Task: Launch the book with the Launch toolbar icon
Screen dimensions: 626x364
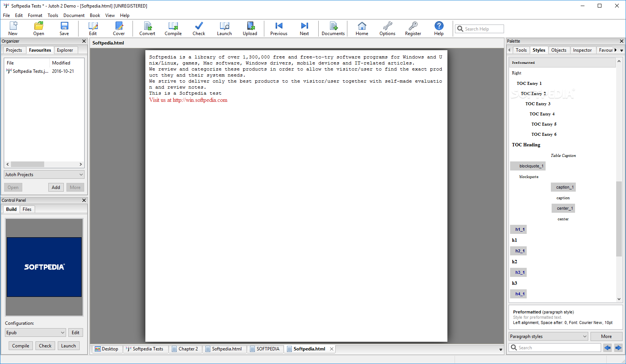Action: [x=224, y=29]
